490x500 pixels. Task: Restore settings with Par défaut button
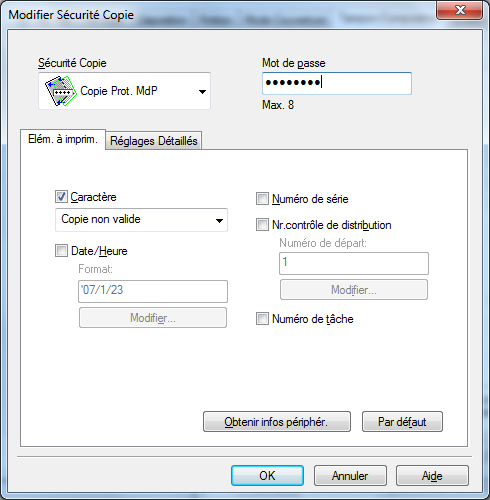coord(402,422)
